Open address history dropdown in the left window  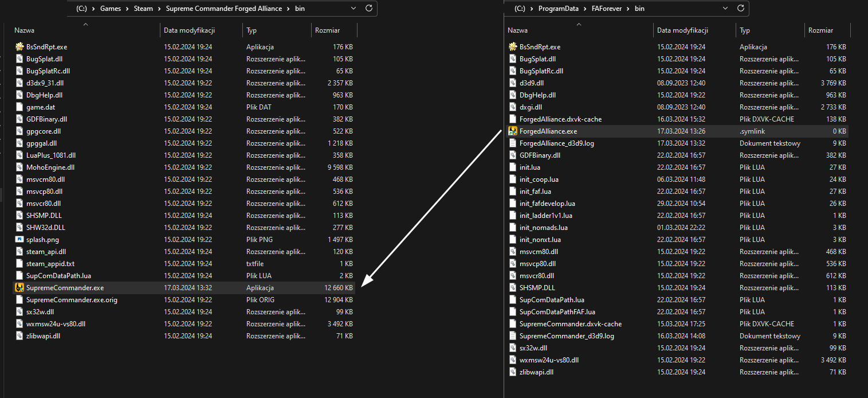tap(354, 9)
